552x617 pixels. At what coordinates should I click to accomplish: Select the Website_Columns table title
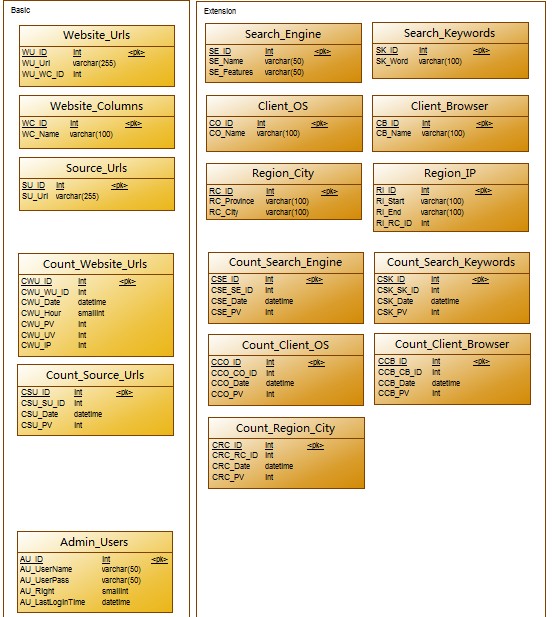pyautogui.click(x=96, y=106)
